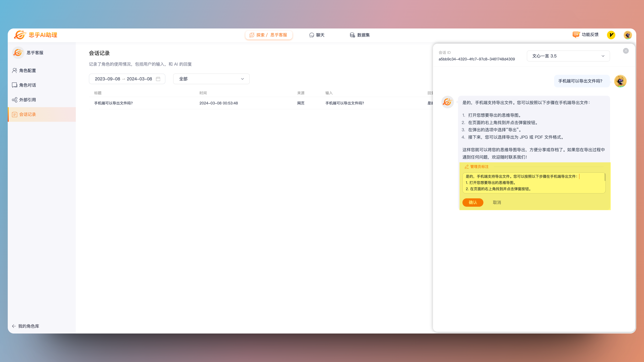644x362 pixels.
Task: Click the calendar icon in date range
Action: tap(158, 79)
